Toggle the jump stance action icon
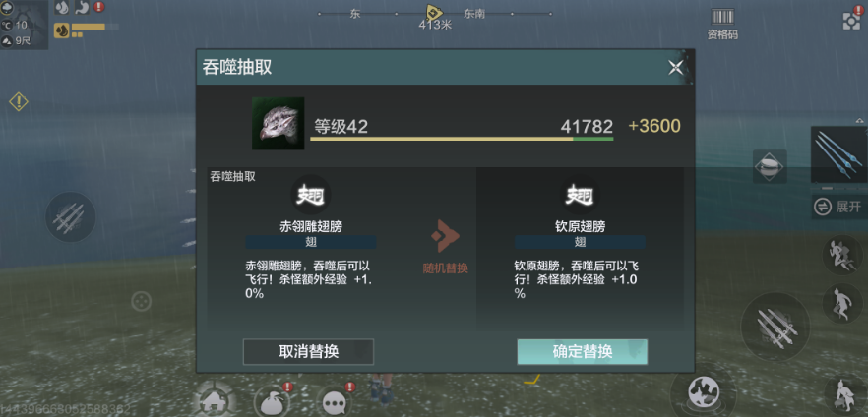This screenshot has height=417, width=868. coord(842,304)
